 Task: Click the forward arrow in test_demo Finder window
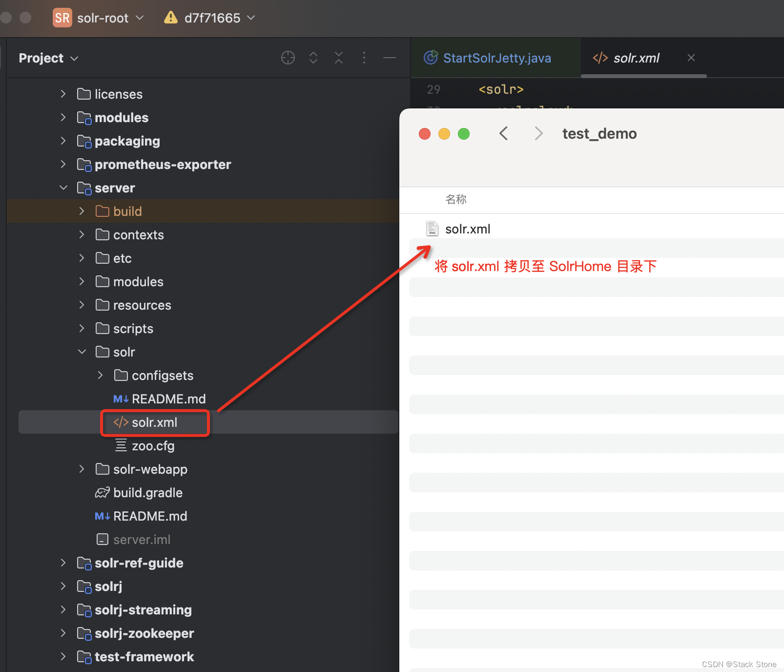click(538, 133)
